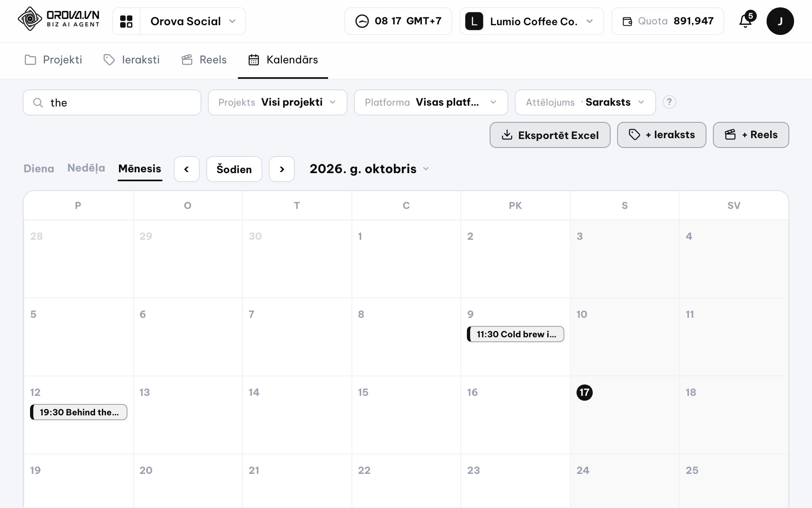Switch to Diena view
The width and height of the screenshot is (812, 508).
(39, 169)
